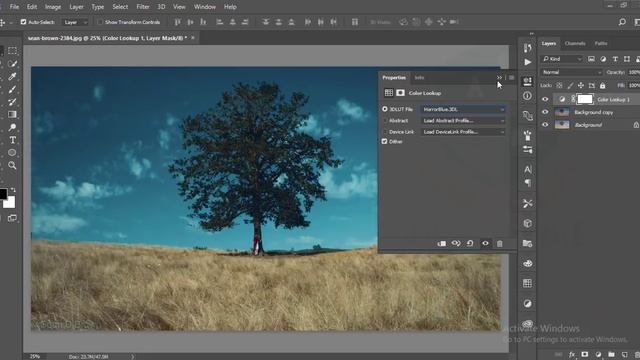Open the search icon in options bar
Image resolution: width=640 pixels, height=360 pixels.
[x=622, y=22]
